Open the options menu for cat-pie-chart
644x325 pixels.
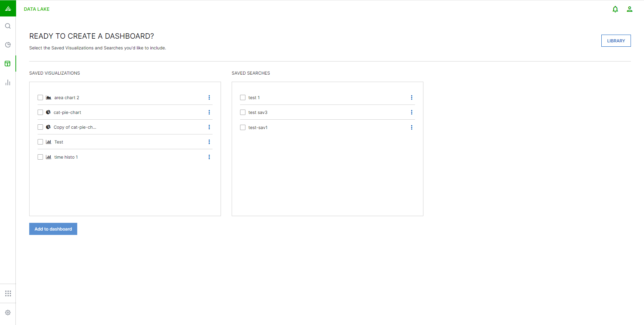tap(209, 112)
